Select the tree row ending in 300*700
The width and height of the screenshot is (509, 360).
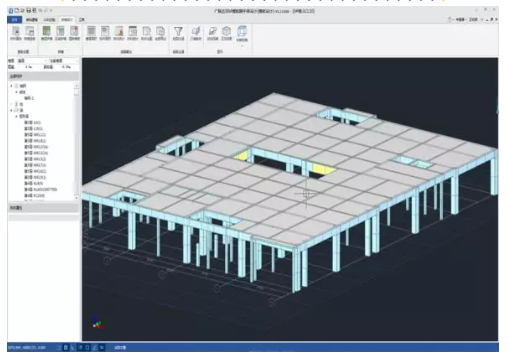(41, 189)
